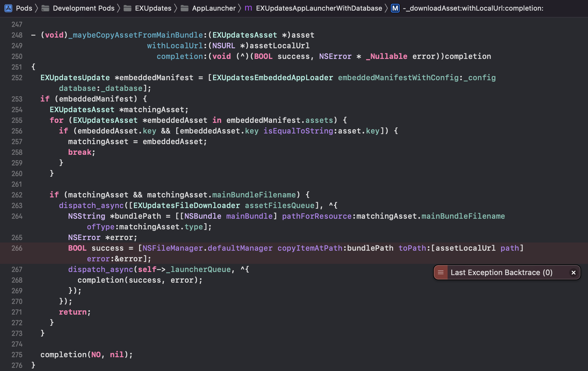Click NSFileManager.defaultManager on line 266
Screen dimensions: 588x371
207,248
